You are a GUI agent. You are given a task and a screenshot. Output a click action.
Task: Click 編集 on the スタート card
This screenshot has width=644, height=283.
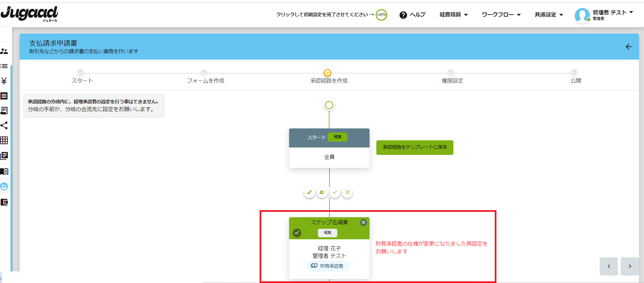pos(338,137)
